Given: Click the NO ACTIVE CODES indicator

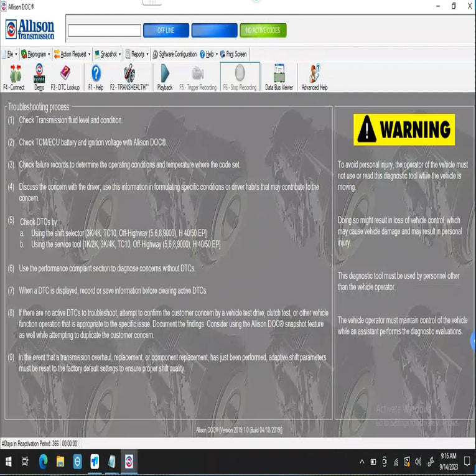Looking at the screenshot, I should 263,30.
